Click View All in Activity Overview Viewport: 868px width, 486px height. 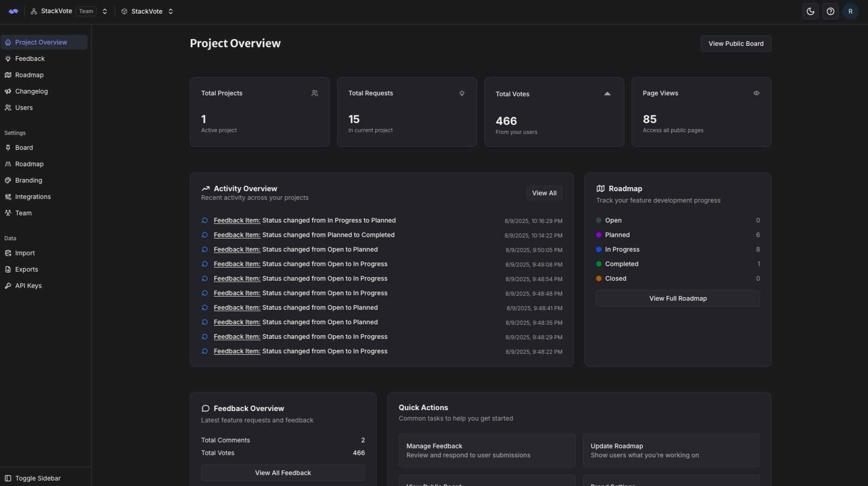[544, 193]
